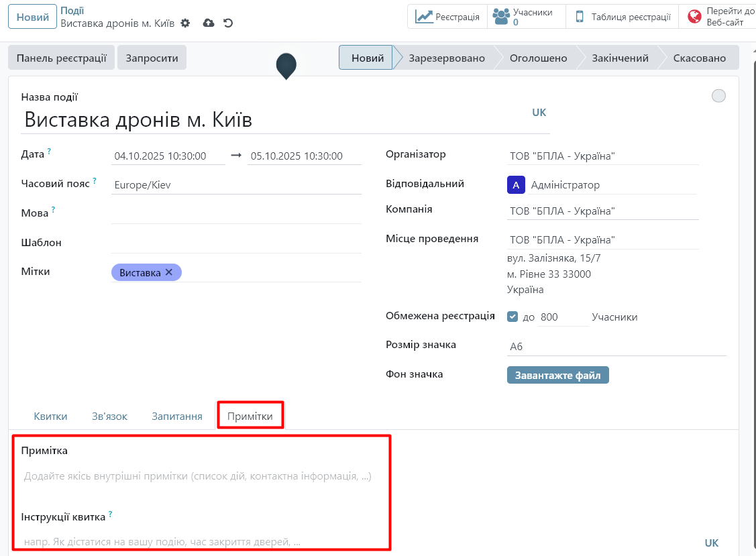Set the stage to Зарезервовано
756x556 pixels.
click(x=447, y=58)
